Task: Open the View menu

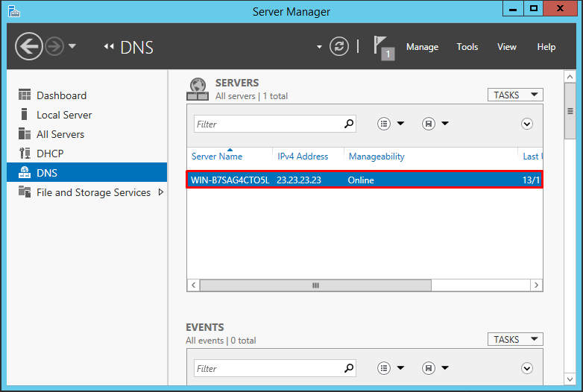Action: point(507,47)
